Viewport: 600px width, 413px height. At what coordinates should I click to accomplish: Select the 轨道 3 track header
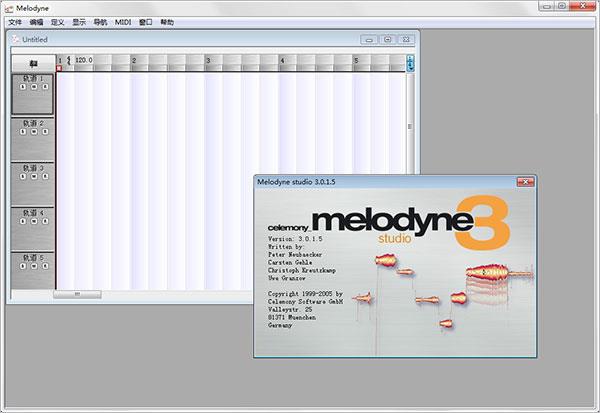click(x=33, y=184)
